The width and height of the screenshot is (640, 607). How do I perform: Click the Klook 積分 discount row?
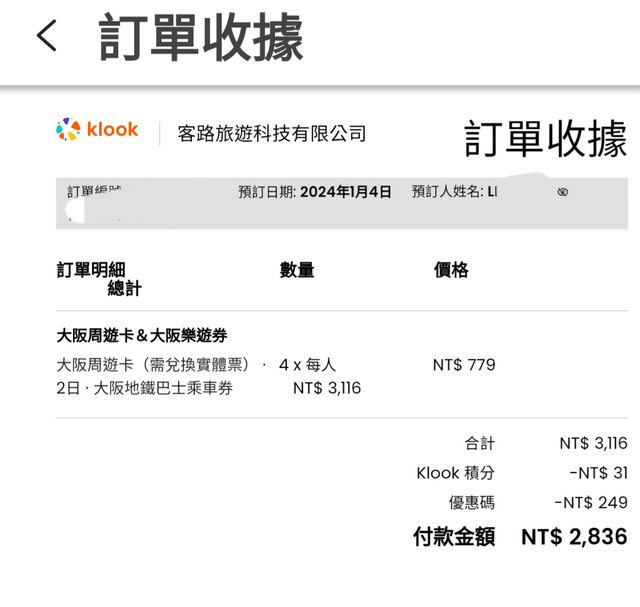455,473
